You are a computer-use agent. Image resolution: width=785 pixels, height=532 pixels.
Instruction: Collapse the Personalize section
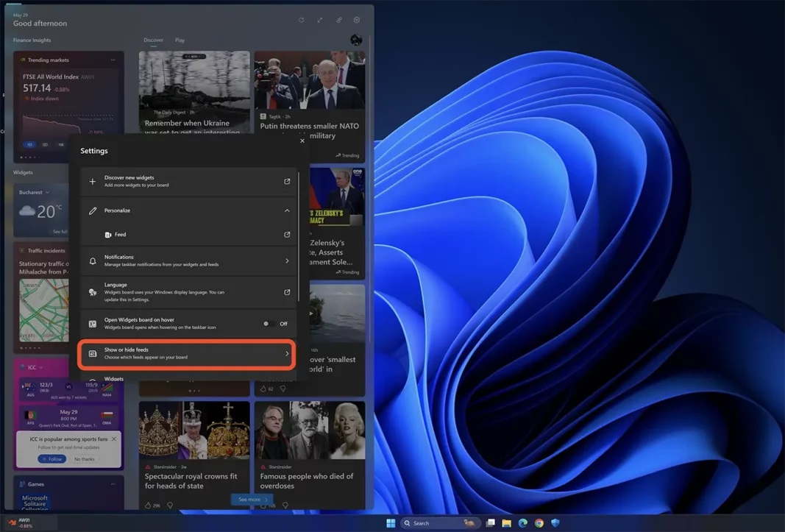coord(287,210)
